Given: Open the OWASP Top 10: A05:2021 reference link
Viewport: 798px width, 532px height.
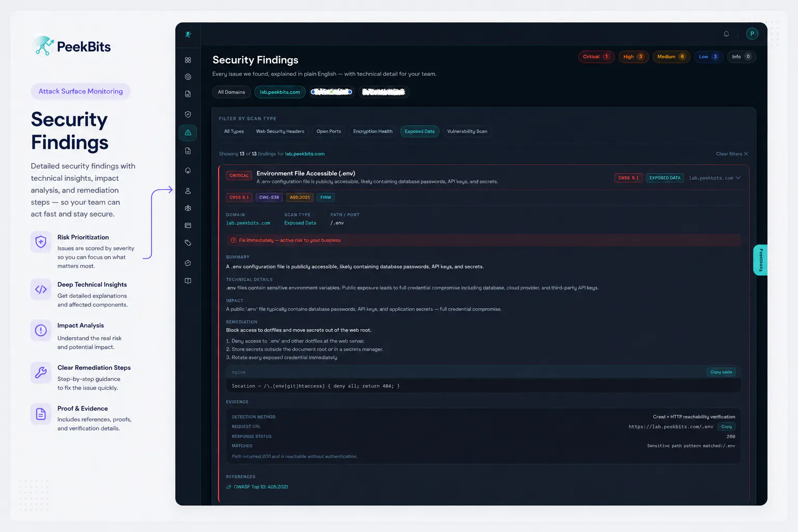Looking at the screenshot, I should (x=261, y=487).
